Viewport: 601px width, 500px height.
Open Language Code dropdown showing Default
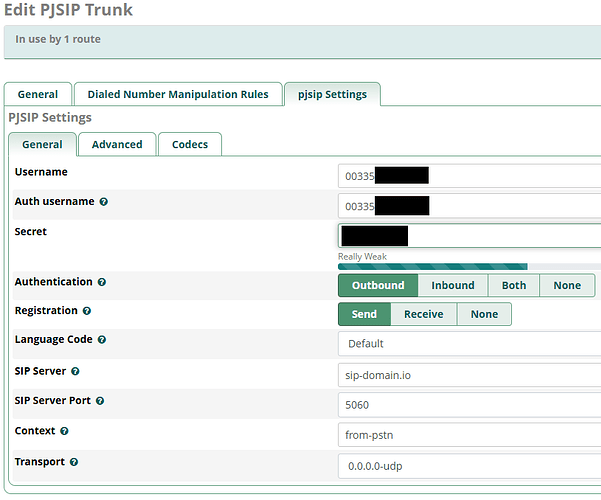tap(470, 344)
